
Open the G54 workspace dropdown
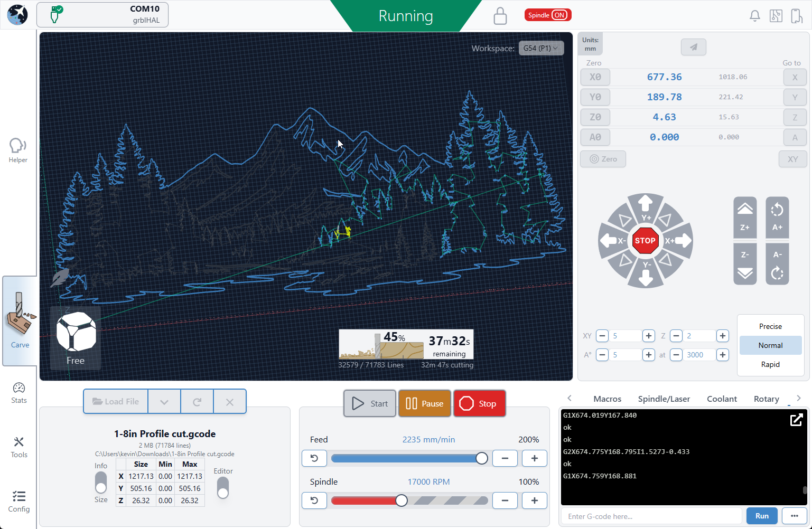coord(541,48)
